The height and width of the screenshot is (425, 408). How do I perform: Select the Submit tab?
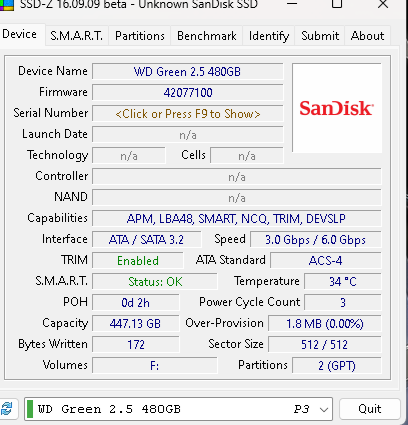click(x=320, y=36)
